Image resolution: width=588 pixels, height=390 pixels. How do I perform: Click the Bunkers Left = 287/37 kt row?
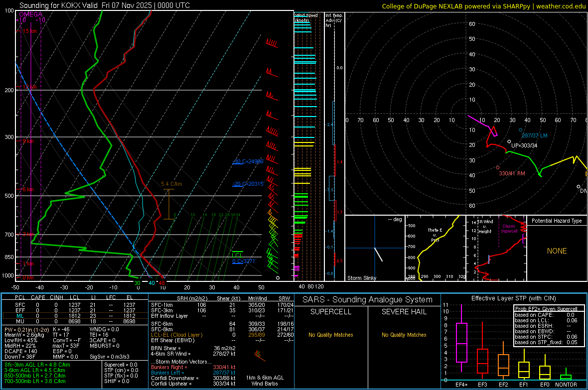193,373
